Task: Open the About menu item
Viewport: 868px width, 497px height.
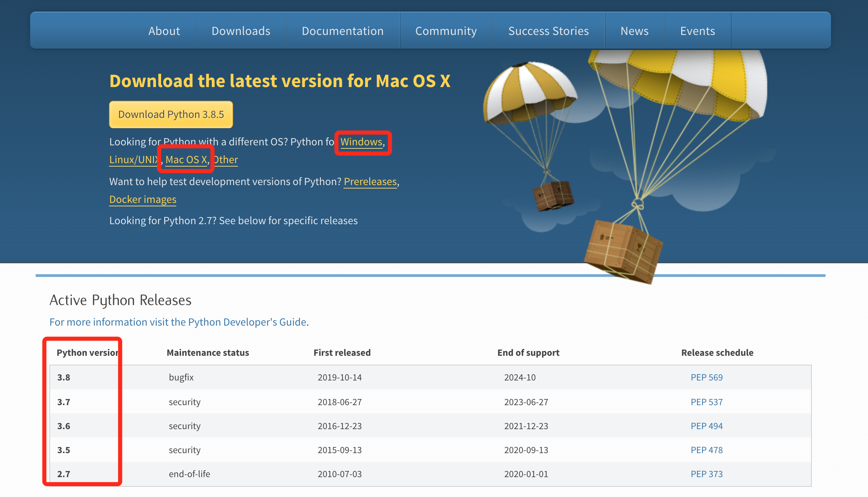Action: pyautogui.click(x=164, y=31)
